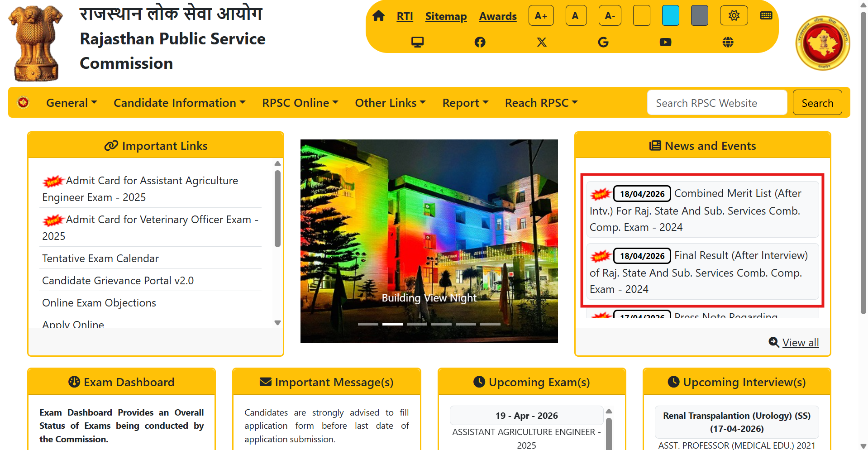Open the Facebook page icon
This screenshot has width=868, height=450.
point(480,42)
